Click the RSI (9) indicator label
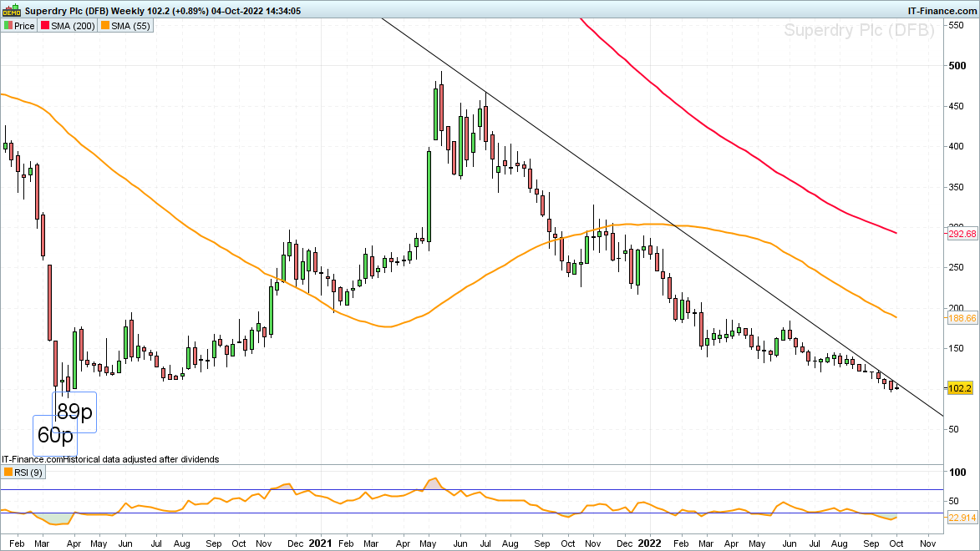The image size is (980, 551). click(x=28, y=473)
